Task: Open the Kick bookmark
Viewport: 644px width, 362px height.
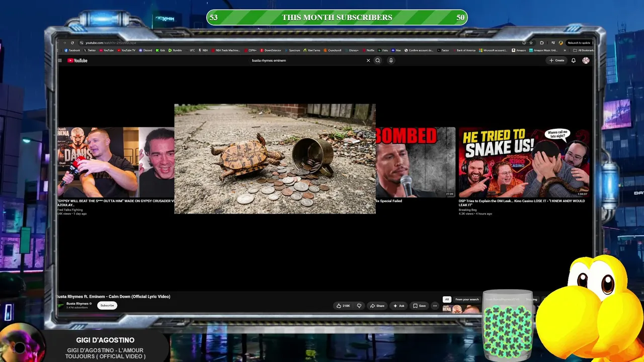Action: pyautogui.click(x=161, y=50)
